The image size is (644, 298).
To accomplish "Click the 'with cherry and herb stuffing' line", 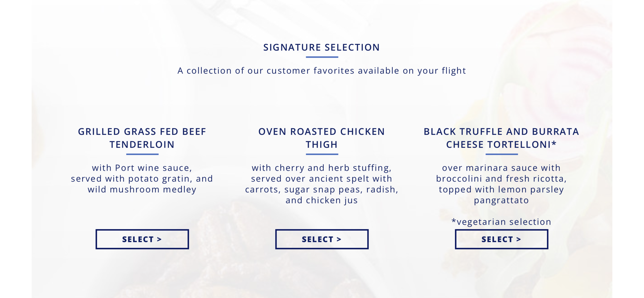I will click(322, 168).
